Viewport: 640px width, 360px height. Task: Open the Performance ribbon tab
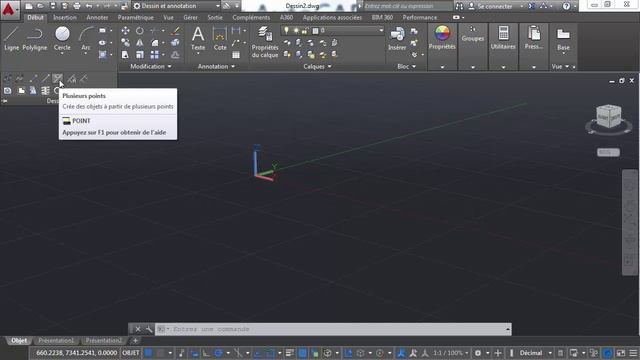click(x=420, y=18)
